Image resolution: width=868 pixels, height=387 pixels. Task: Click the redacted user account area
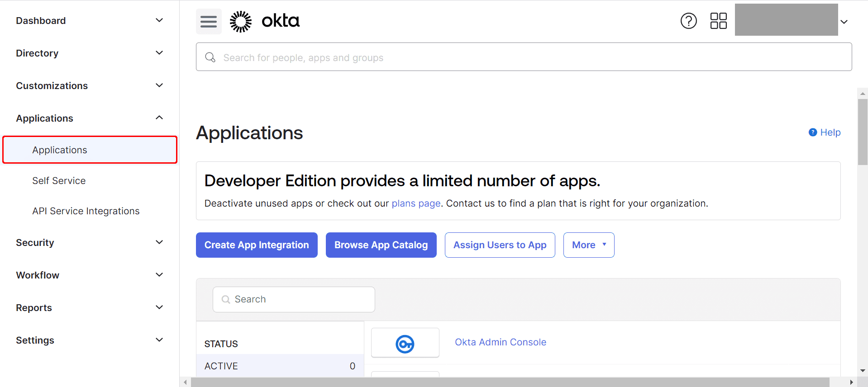tap(787, 20)
